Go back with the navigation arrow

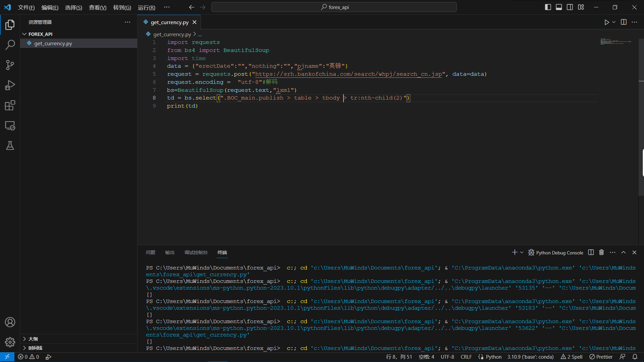(x=192, y=7)
